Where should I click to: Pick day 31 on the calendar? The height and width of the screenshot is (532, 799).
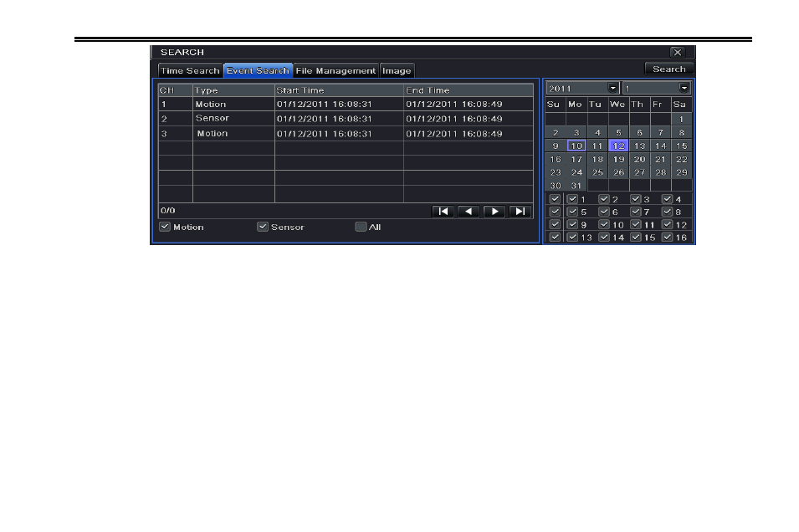click(x=576, y=186)
